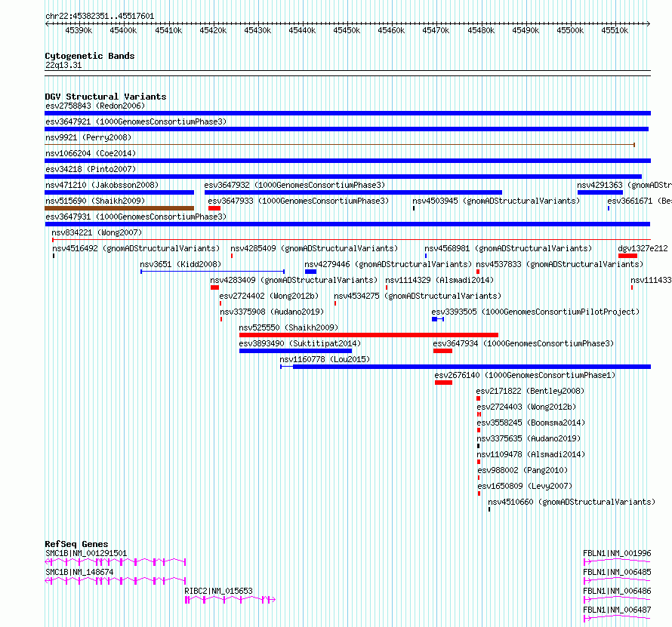Click the 45450k ruler tick
The image size is (672, 627).
point(347,30)
